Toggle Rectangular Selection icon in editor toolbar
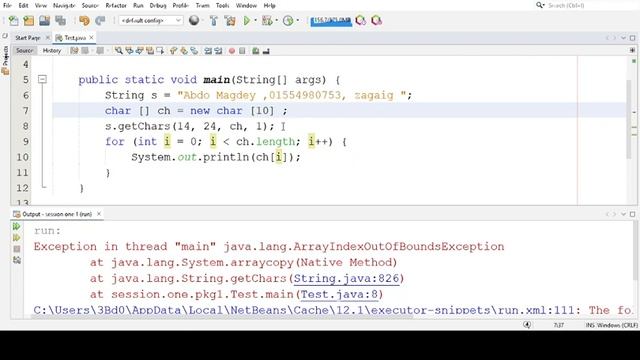This screenshot has height=360, width=640. pos(160,51)
